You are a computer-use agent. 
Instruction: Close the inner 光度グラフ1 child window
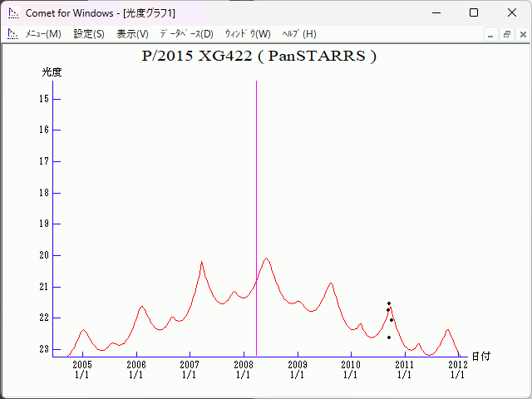522,34
